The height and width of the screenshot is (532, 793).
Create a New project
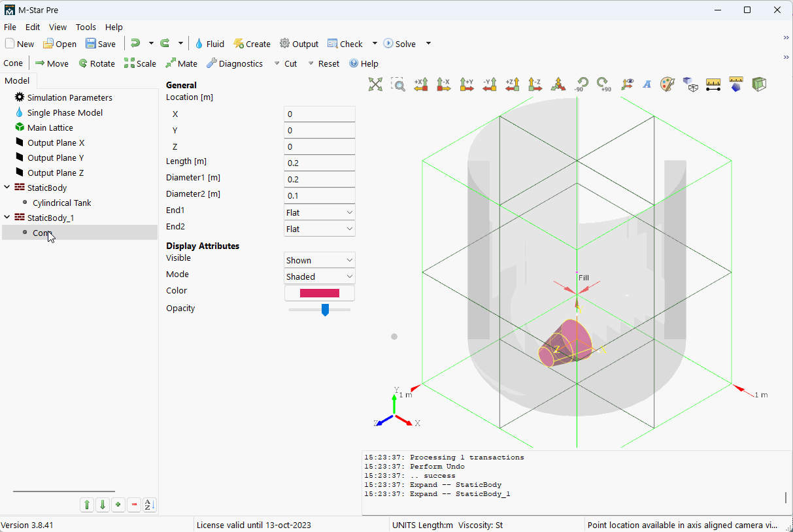click(x=20, y=44)
